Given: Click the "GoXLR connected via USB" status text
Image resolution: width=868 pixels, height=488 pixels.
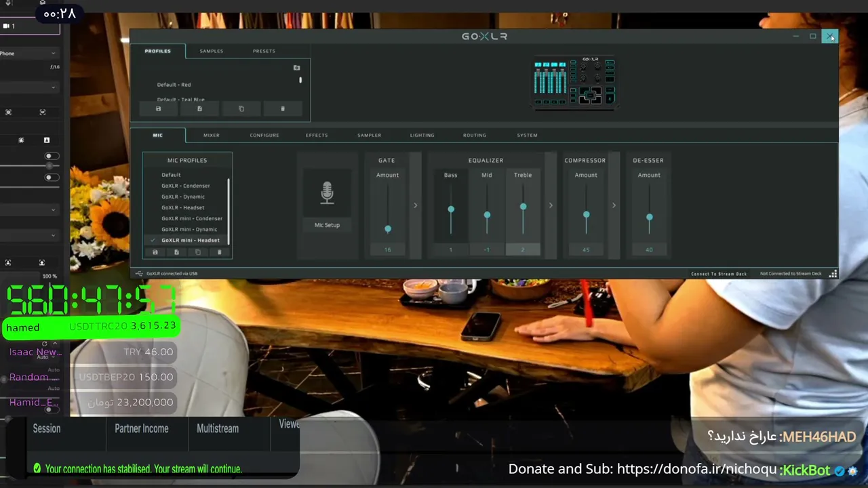Looking at the screenshot, I should pyautogui.click(x=172, y=274).
